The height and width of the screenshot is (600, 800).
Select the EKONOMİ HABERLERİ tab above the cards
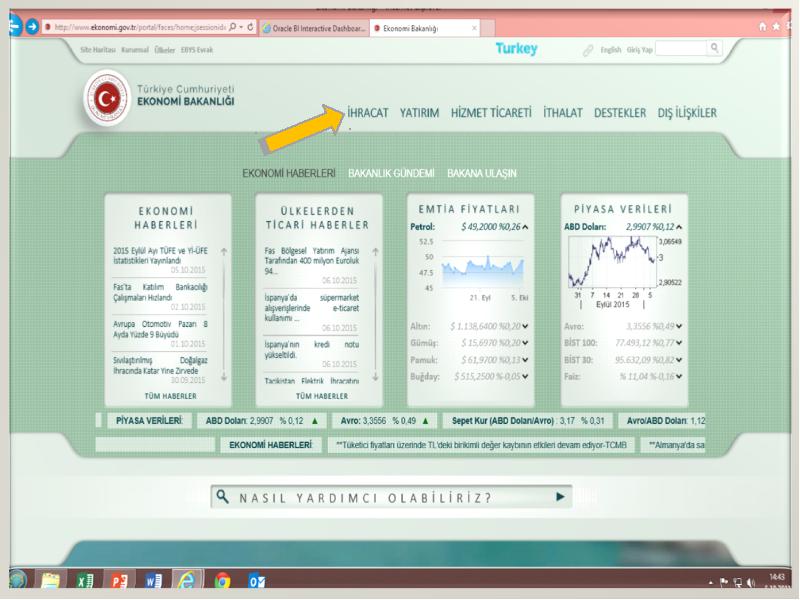click(289, 173)
